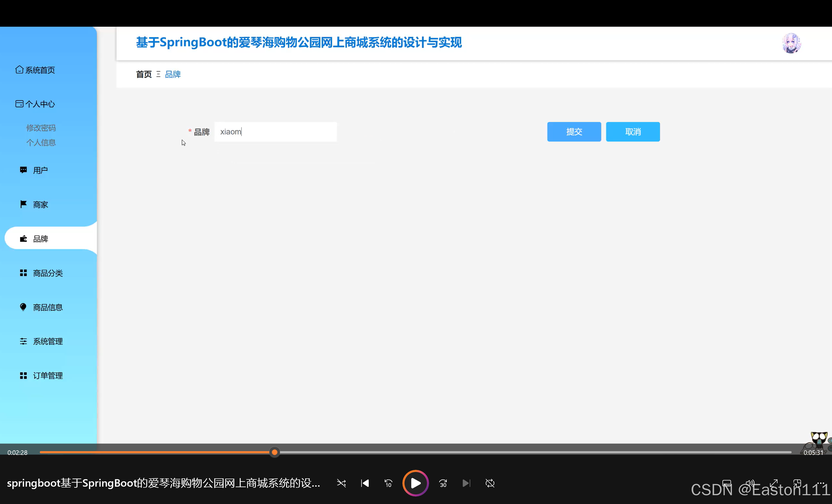This screenshot has width=832, height=504.
Task: Open the volume control
Action: 750,483
